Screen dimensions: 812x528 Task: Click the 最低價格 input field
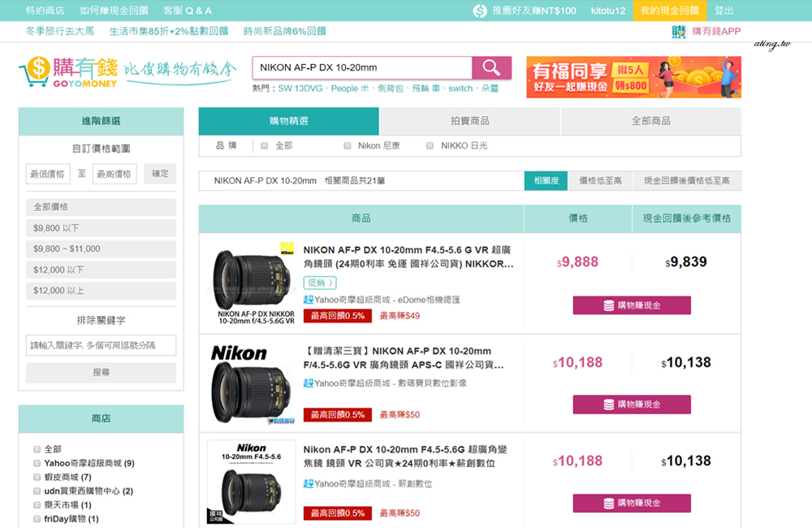[x=48, y=174]
